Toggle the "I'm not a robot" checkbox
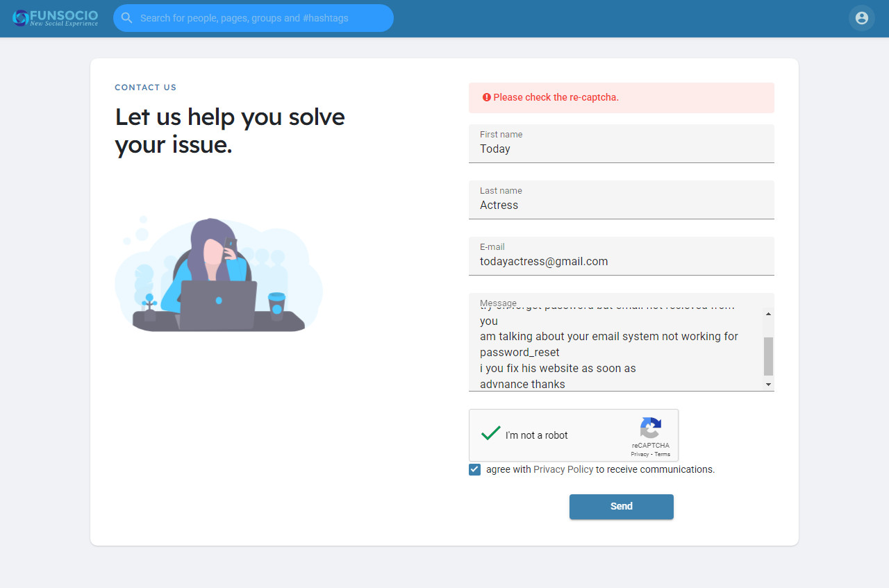The height and width of the screenshot is (588, 889). click(x=491, y=435)
